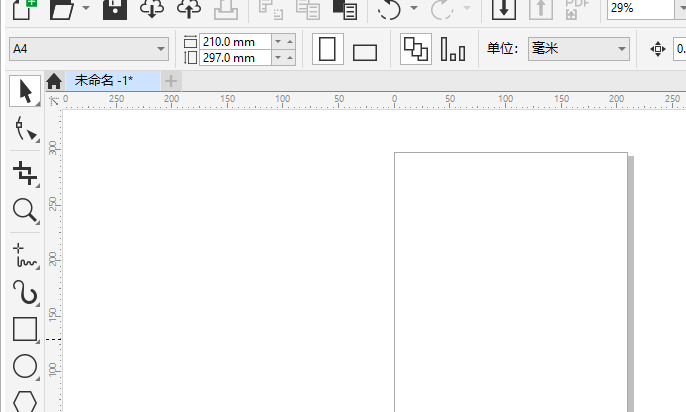
Task: Click the cloud upload icon
Action: pyautogui.click(x=189, y=9)
